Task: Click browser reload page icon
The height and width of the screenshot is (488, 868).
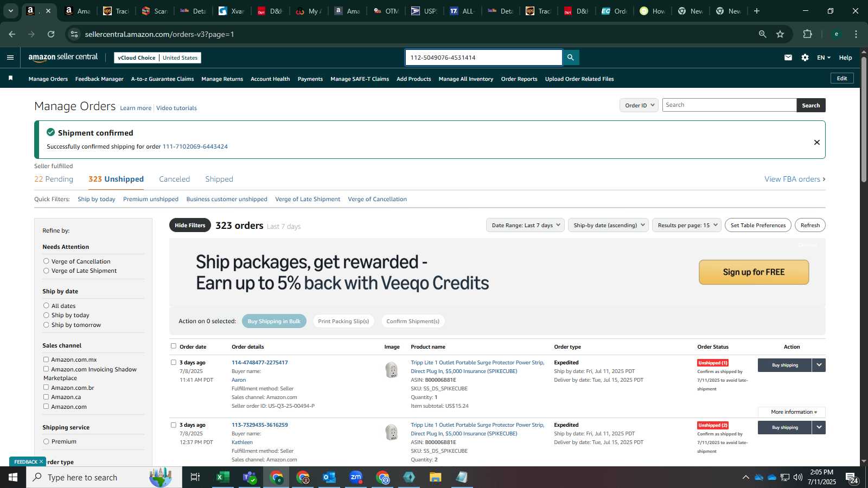Action: (51, 34)
